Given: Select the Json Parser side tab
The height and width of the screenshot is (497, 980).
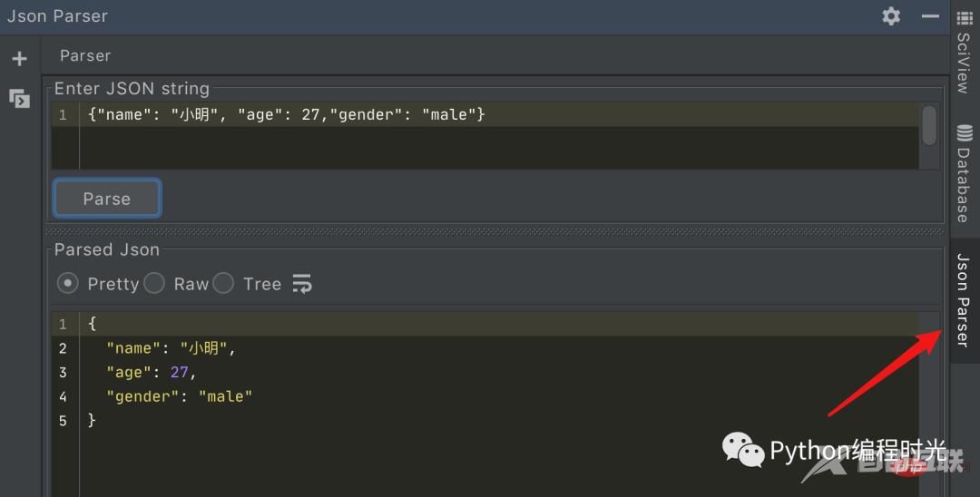Looking at the screenshot, I should [964, 300].
